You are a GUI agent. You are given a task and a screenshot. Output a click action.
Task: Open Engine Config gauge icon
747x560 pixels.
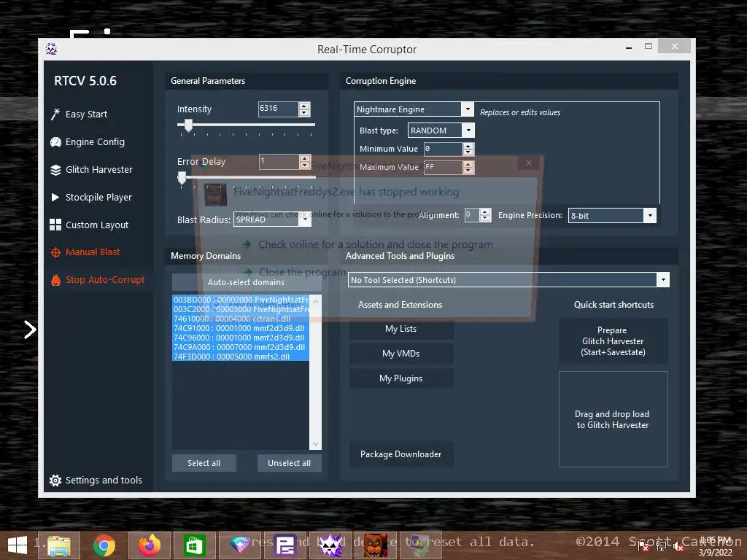pos(55,142)
